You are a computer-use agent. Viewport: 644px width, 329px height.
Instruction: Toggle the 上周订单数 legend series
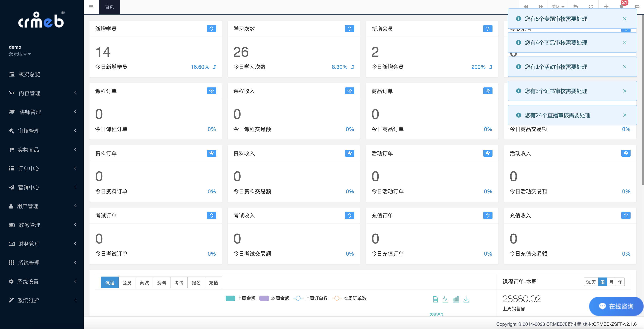click(310, 298)
